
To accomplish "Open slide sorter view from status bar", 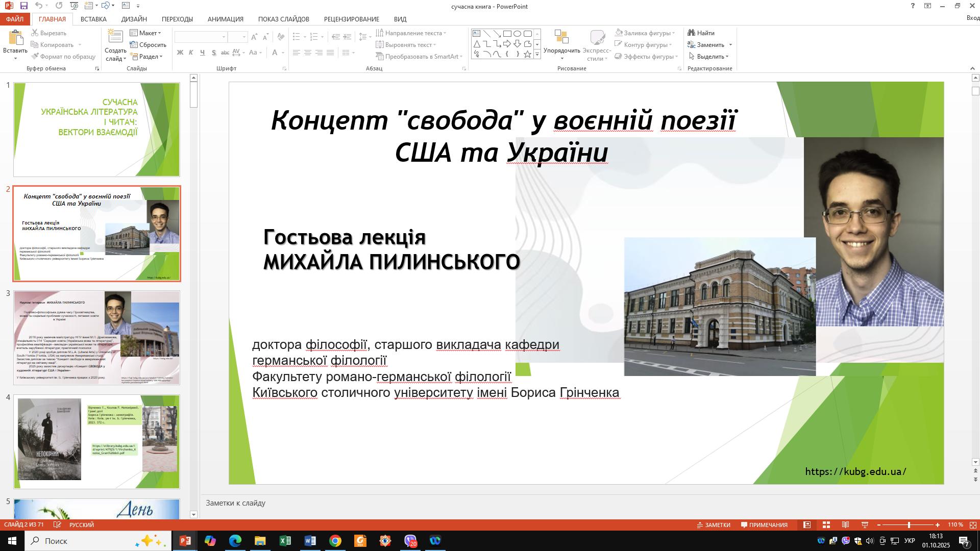I will 826,525.
